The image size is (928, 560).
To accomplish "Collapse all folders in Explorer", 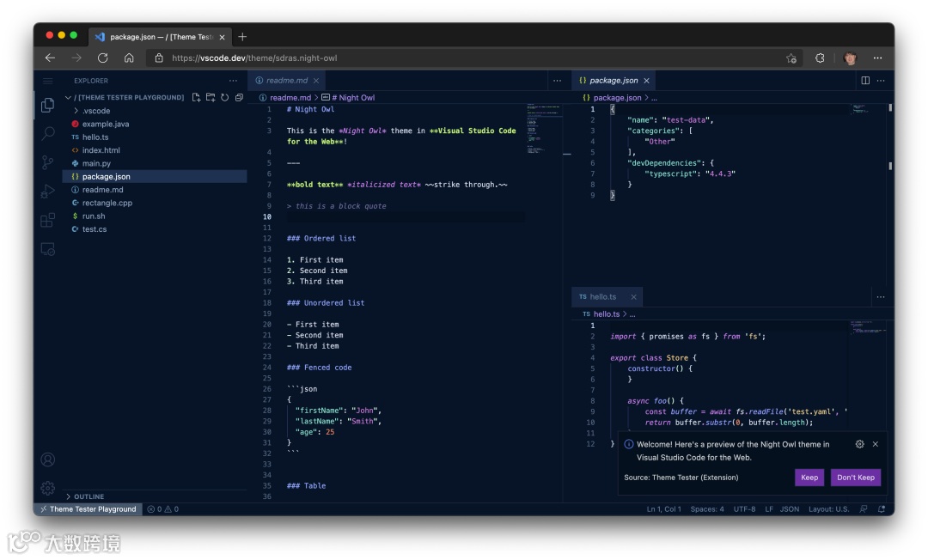I will [239, 97].
